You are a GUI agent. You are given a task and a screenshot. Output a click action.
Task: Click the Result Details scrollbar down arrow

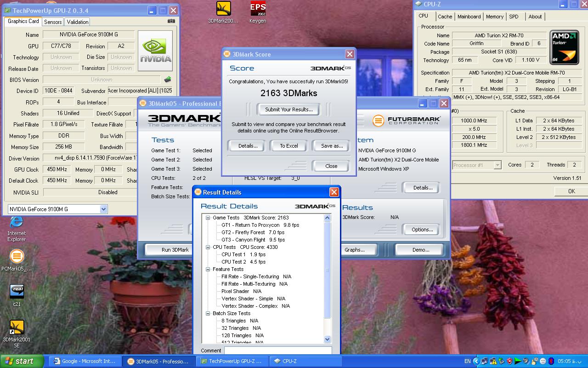click(327, 339)
